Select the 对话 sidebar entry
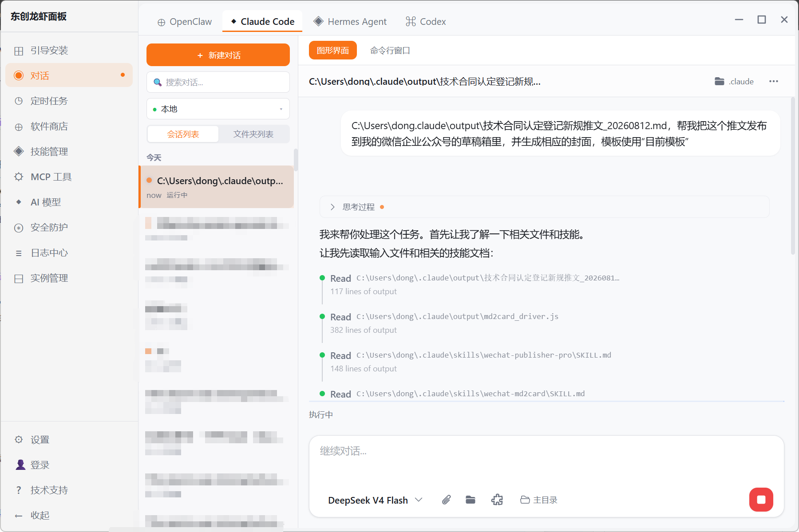This screenshot has width=799, height=532. click(x=69, y=75)
